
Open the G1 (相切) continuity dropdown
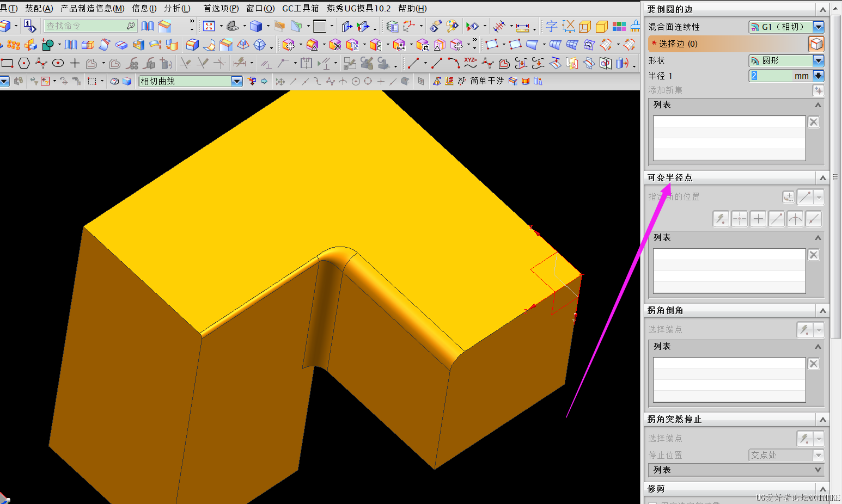819,27
